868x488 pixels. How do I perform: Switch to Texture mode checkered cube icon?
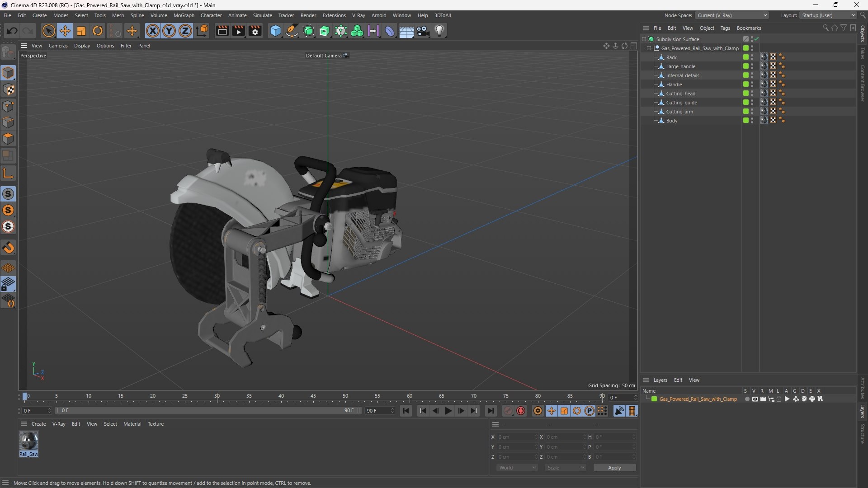coord(9,89)
